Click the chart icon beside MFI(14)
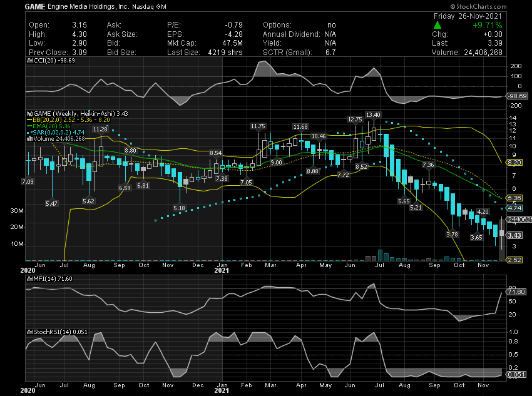 29,279
